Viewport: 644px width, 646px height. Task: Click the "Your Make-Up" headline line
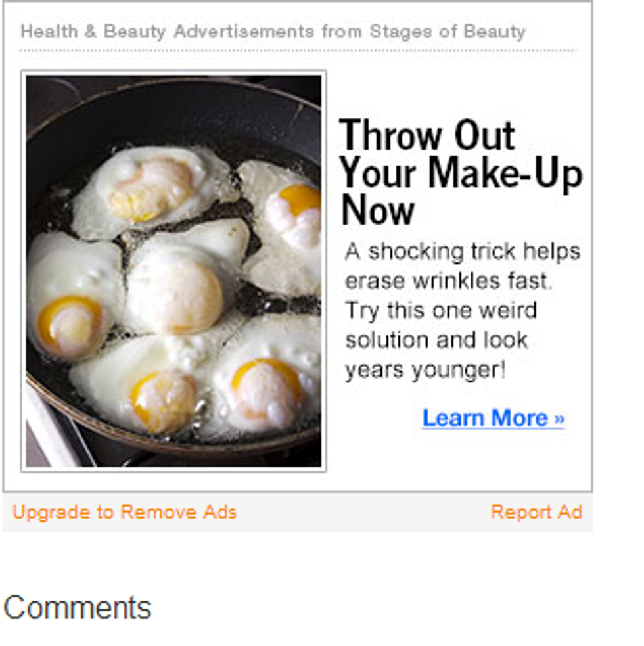[x=461, y=174]
